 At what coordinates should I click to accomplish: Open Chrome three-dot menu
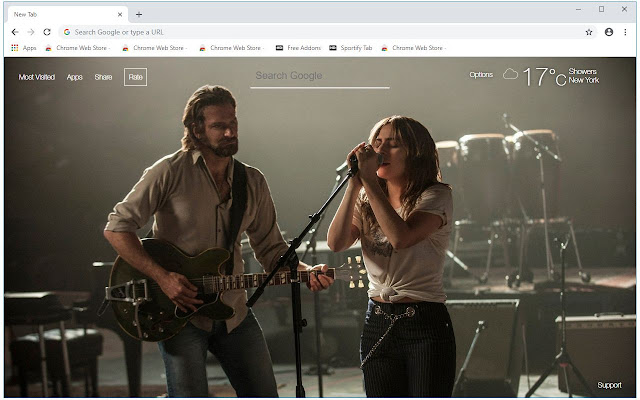pos(625,32)
